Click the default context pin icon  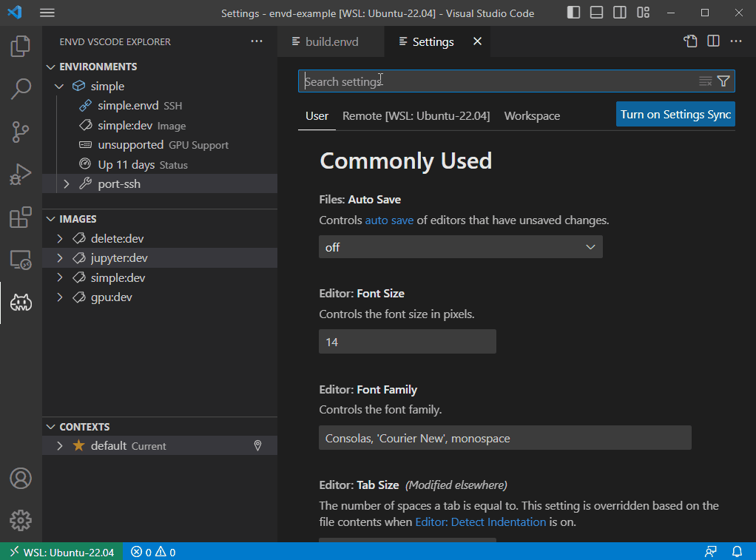(257, 445)
